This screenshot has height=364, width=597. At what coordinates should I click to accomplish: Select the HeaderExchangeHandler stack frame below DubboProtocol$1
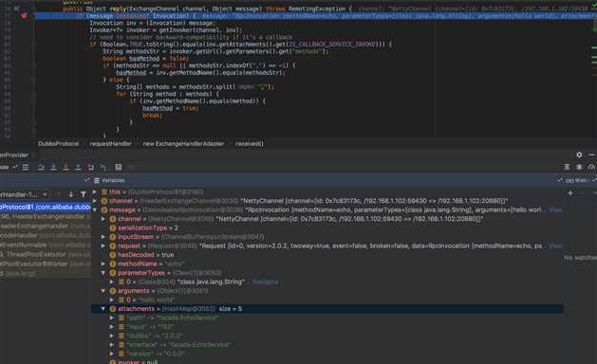(46, 216)
